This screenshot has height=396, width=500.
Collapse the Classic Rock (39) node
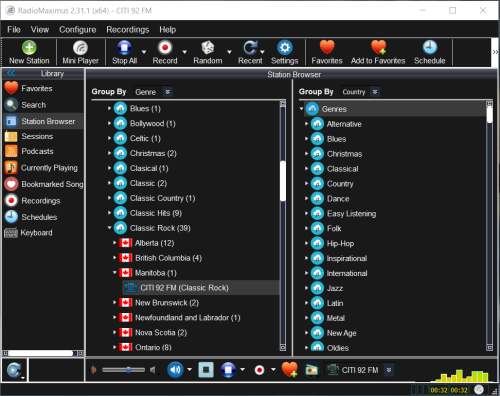coord(109,228)
